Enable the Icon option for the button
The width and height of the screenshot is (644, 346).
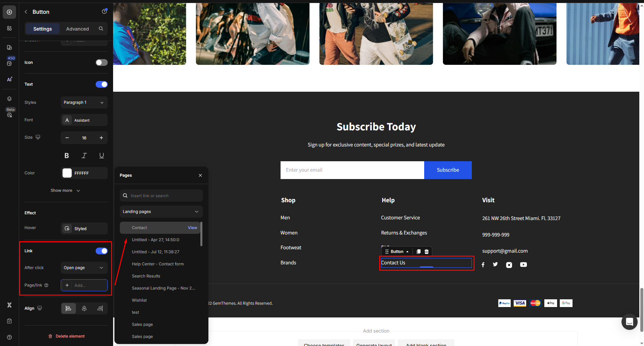tap(101, 62)
